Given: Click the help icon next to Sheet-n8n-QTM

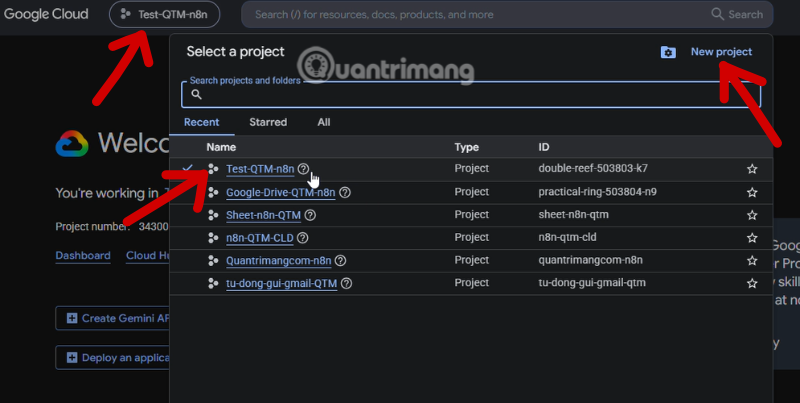Looking at the screenshot, I should 310,215.
